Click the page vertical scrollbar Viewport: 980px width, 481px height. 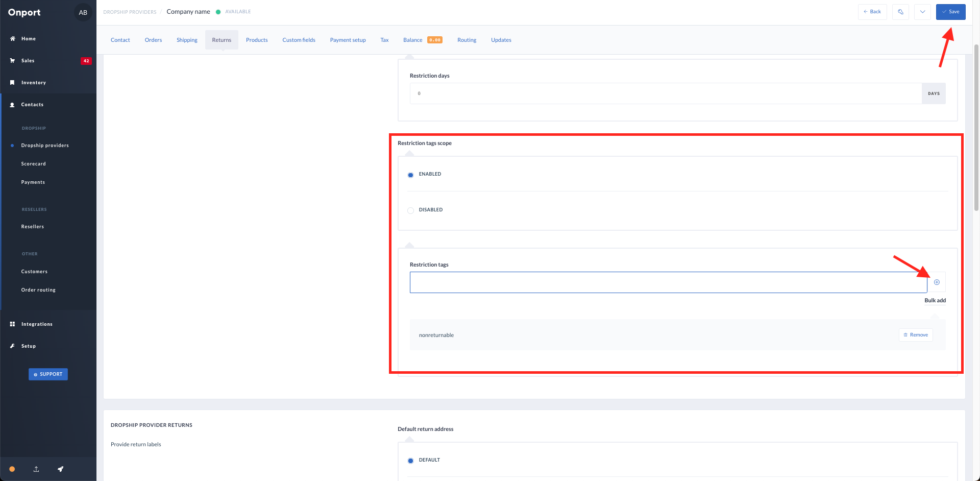tap(976, 128)
